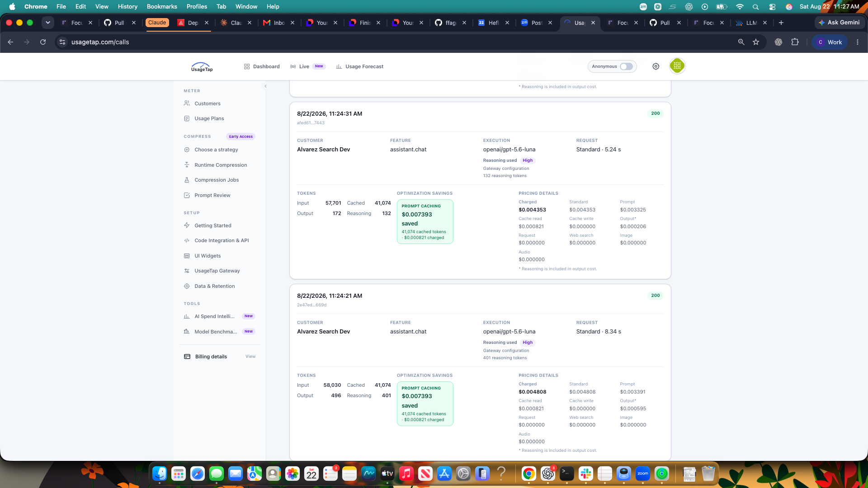Open UsageTap Gateway page
This screenshot has height=488, width=868.
pos(217,271)
